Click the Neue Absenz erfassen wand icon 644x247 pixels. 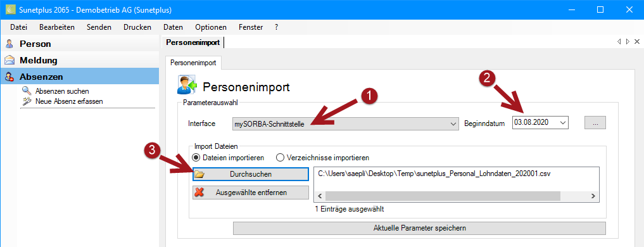(27, 101)
